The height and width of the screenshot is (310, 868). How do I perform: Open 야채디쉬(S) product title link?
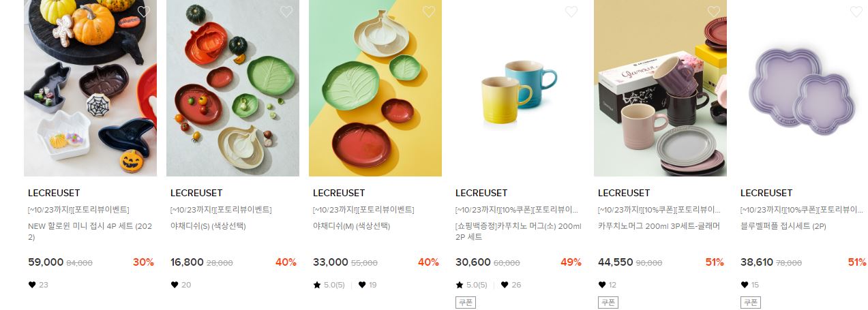[208, 226]
